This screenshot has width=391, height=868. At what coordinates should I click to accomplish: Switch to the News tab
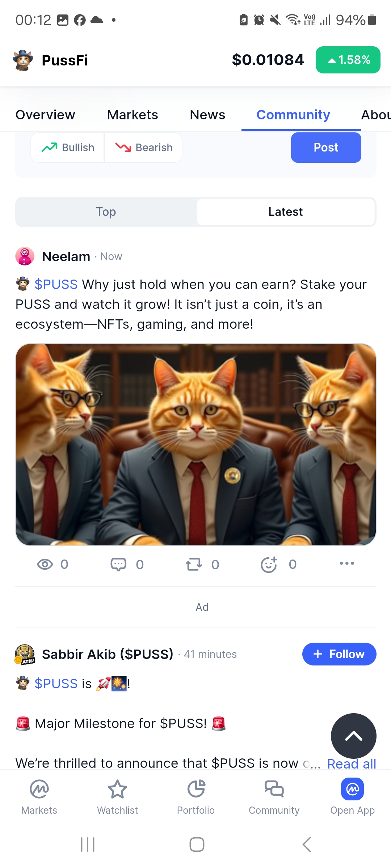(x=207, y=115)
